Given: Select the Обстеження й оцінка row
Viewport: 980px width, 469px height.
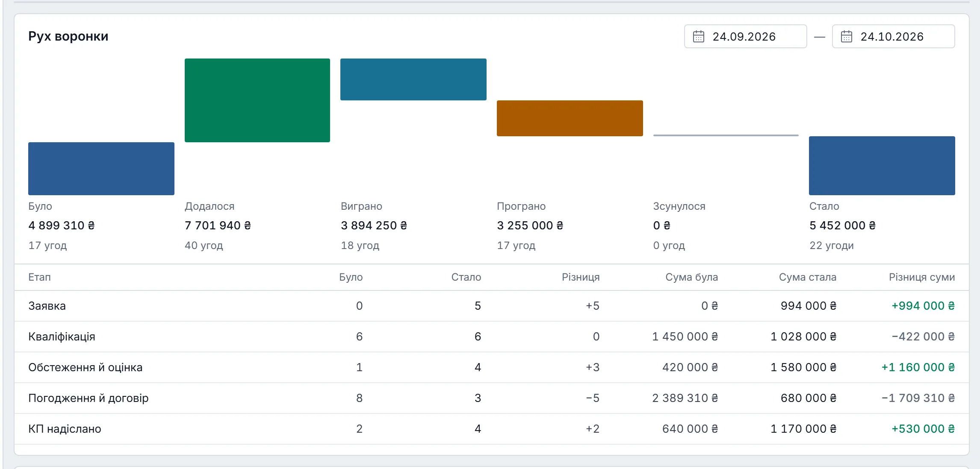Looking at the screenshot, I should (x=492, y=367).
